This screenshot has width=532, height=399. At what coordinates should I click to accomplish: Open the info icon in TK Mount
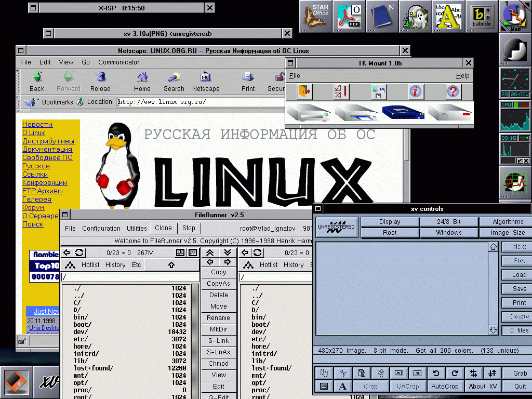(416, 92)
